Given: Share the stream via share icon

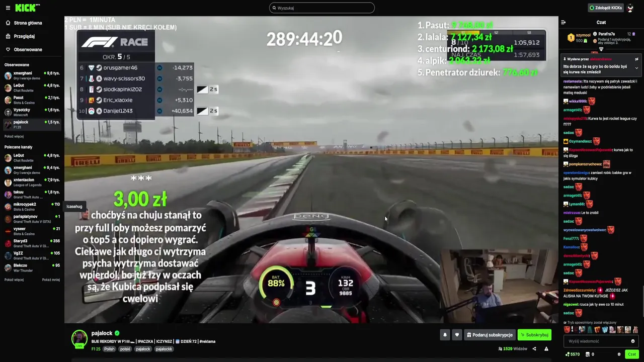Looking at the screenshot, I should tap(534, 349).
